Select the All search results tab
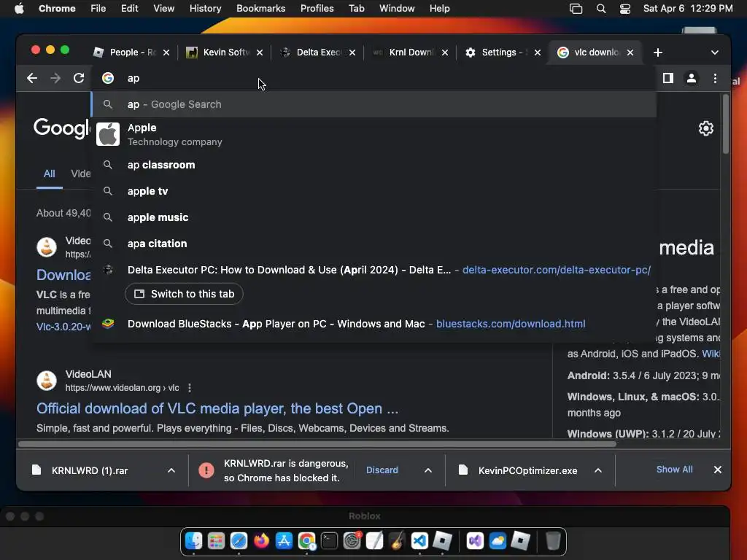Viewport: 747px width, 560px height. [x=49, y=174]
